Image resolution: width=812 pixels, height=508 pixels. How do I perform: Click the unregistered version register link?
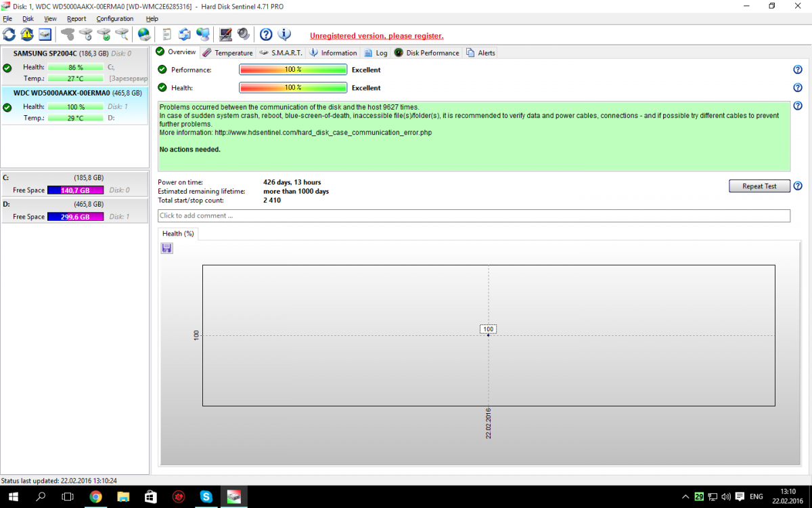(376, 36)
